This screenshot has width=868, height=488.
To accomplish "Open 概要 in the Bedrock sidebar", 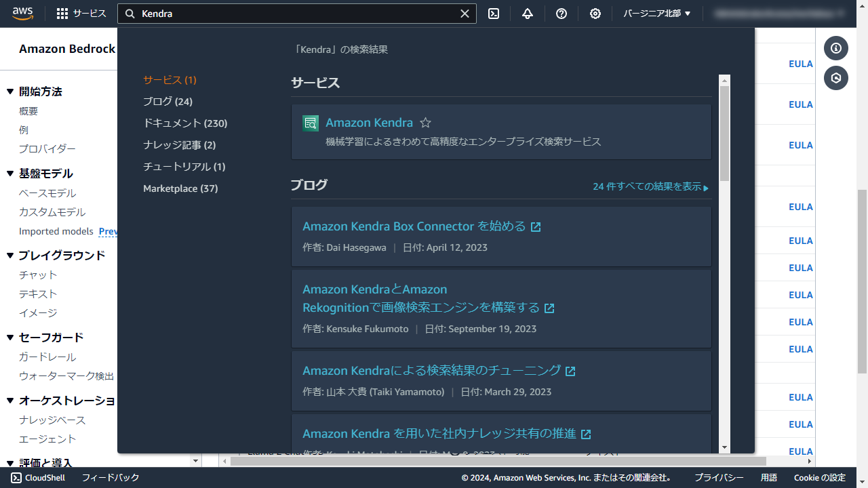I will point(28,111).
